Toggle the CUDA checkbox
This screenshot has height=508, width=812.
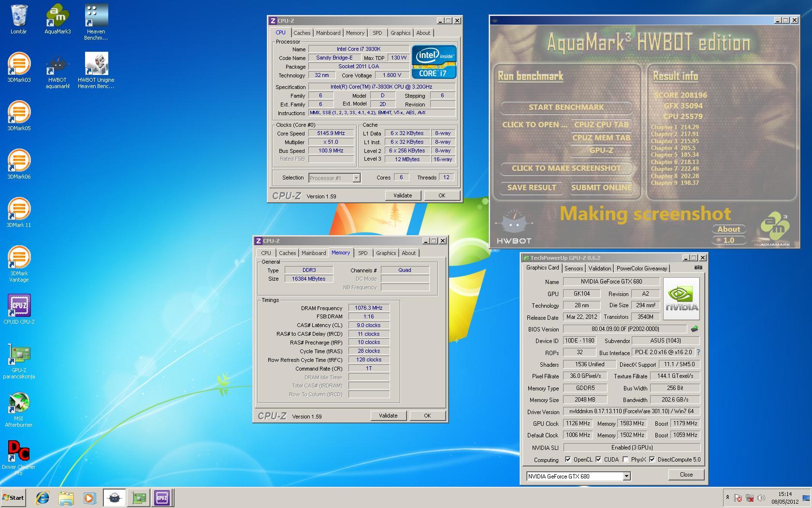[x=598, y=460]
